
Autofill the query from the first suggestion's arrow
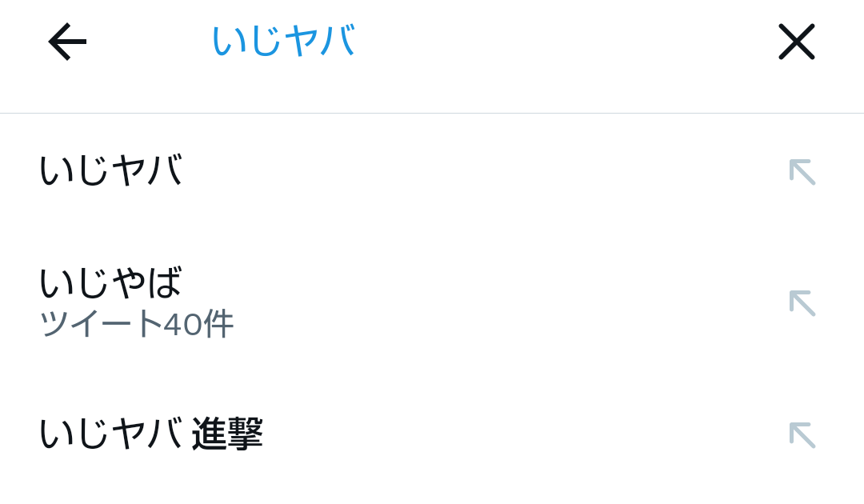(802, 173)
